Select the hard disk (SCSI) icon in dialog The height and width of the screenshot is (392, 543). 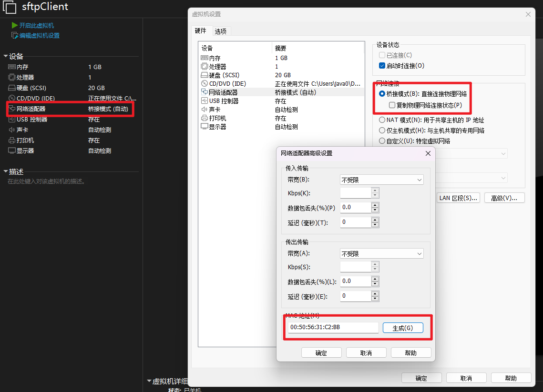coord(205,75)
